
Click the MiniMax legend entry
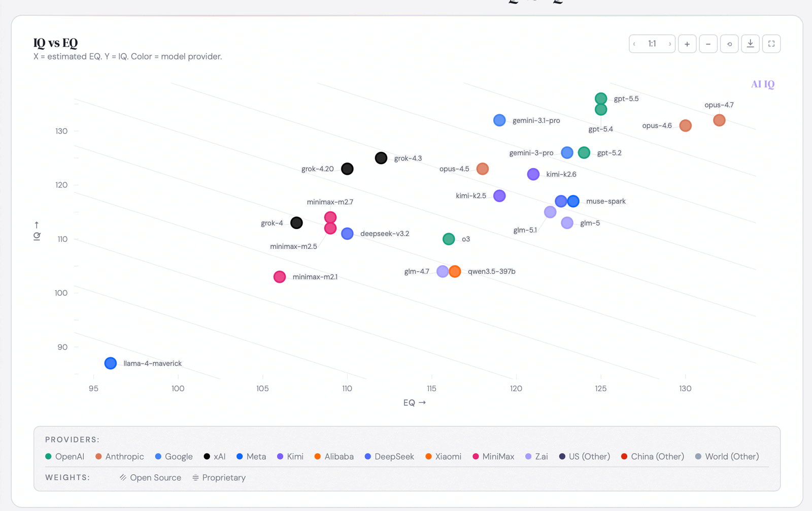tap(493, 457)
